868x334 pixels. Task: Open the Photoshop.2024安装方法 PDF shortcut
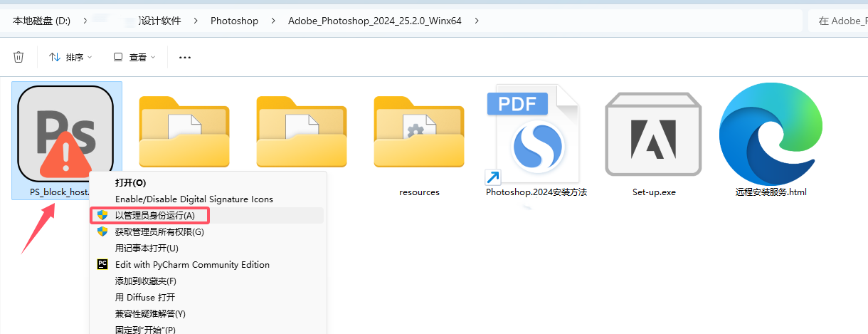536,135
